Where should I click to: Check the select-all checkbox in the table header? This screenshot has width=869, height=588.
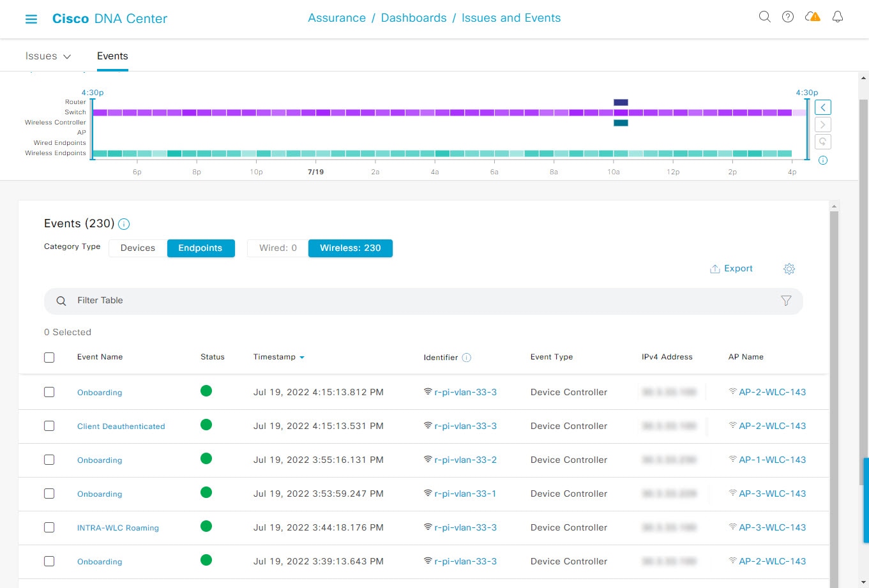pos(49,357)
